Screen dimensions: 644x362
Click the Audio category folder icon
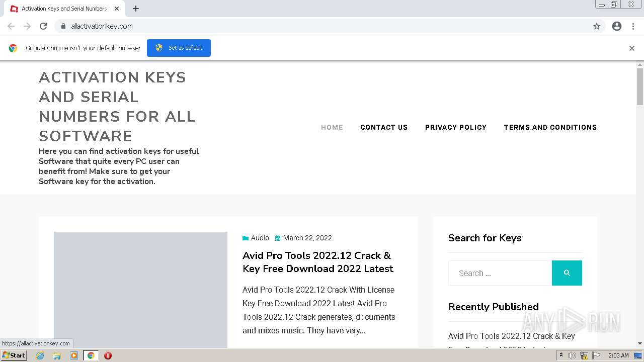click(x=246, y=238)
